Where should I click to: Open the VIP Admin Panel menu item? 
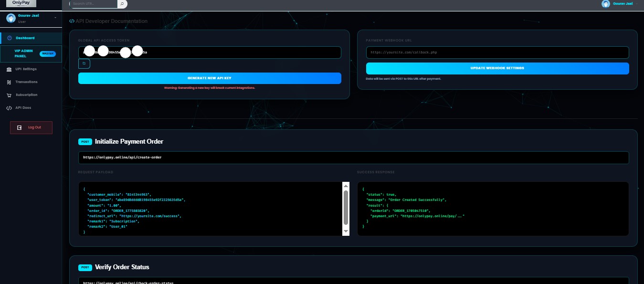tap(24, 53)
